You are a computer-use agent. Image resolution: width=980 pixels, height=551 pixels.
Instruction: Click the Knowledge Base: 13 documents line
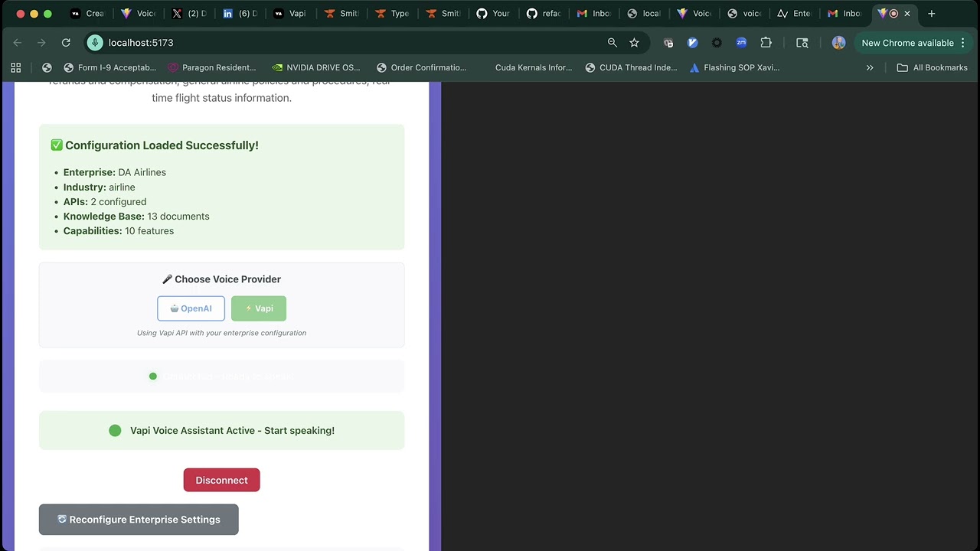pyautogui.click(x=136, y=216)
